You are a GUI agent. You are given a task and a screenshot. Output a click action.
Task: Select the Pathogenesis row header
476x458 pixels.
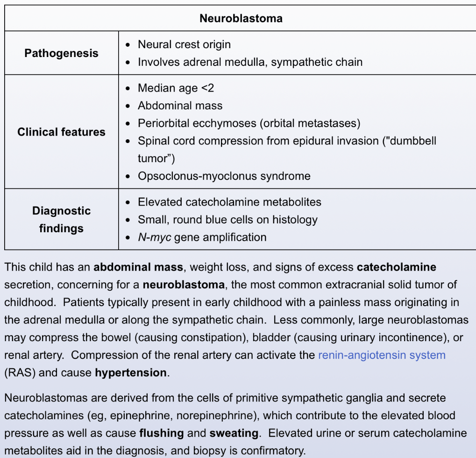[61, 53]
